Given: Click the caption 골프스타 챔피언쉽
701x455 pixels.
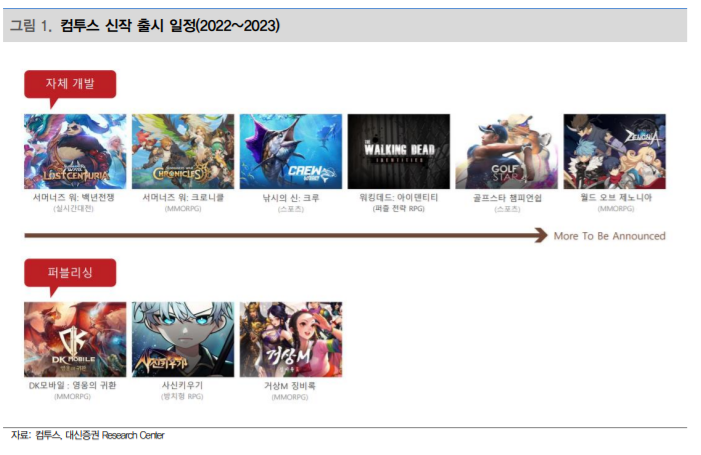Looking at the screenshot, I should (x=507, y=198).
